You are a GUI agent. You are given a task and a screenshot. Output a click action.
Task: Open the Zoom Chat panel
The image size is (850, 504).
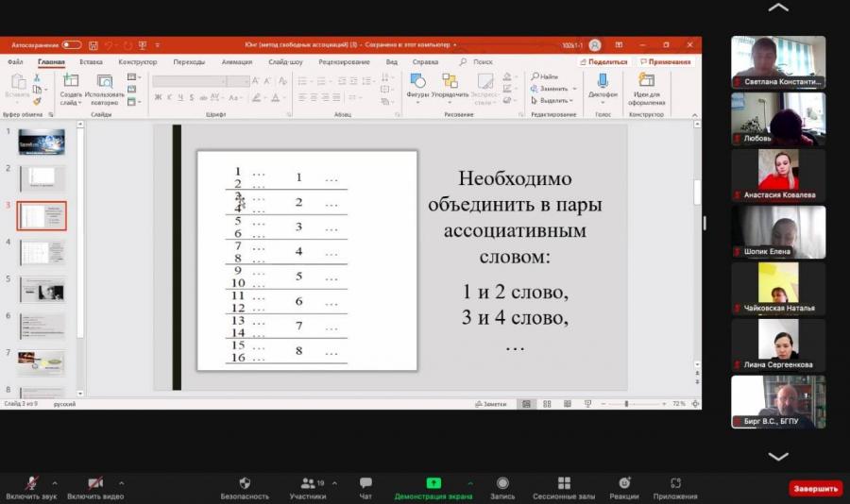coord(365,482)
